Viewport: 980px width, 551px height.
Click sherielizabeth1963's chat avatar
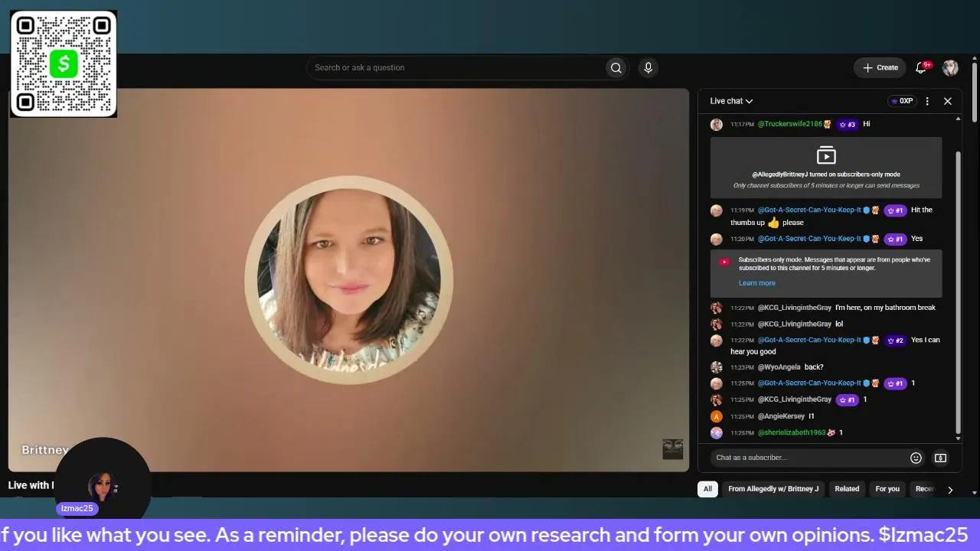(716, 433)
